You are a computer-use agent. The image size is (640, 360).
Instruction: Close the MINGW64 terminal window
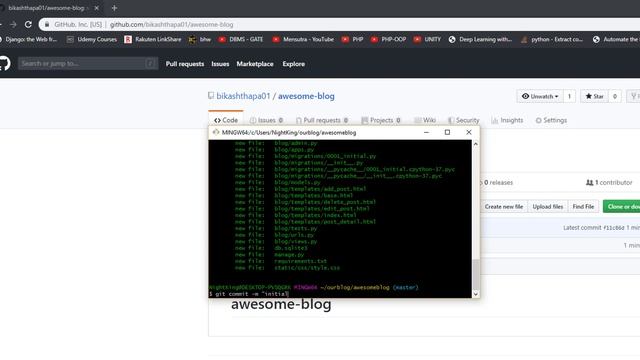469,132
